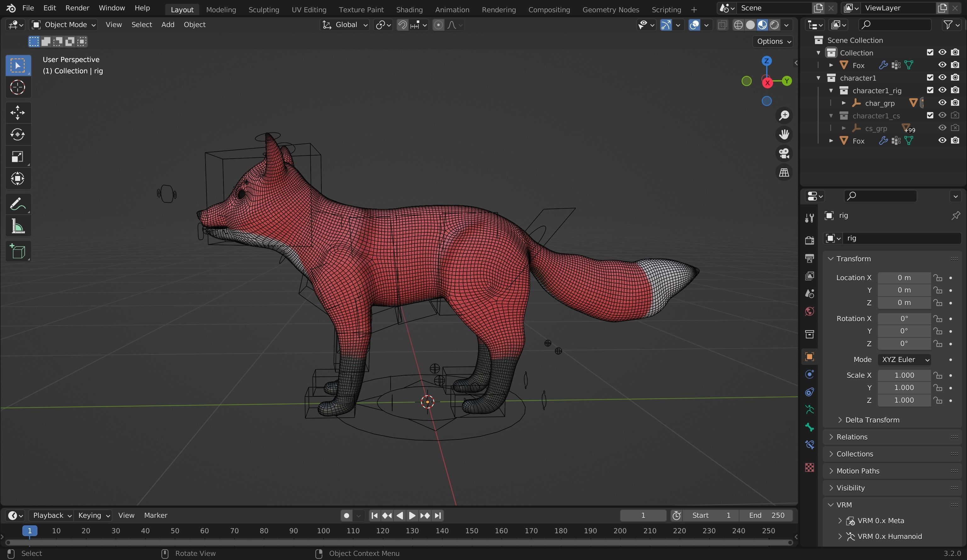Hide char_grp object in viewport
967x560 pixels.
(942, 103)
